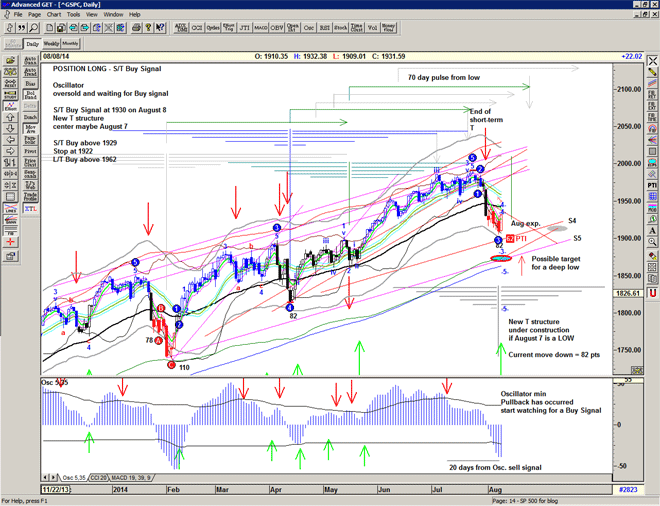Expand the Page menu
This screenshot has height=506, width=660.
click(35, 15)
